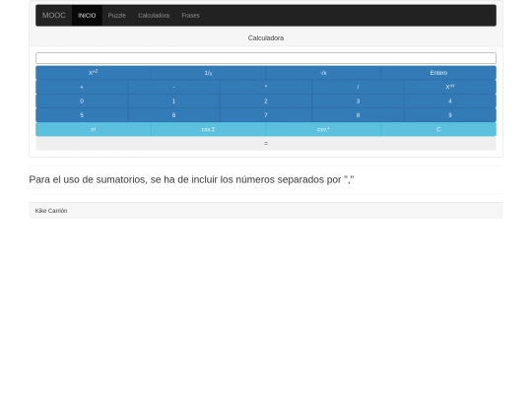Click digit 8 button

[358, 115]
